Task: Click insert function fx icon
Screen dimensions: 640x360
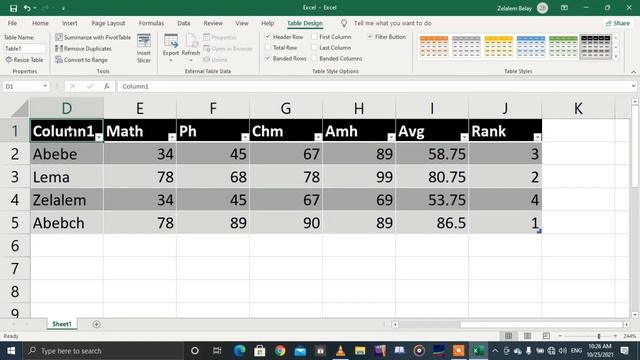Action: coord(107,86)
